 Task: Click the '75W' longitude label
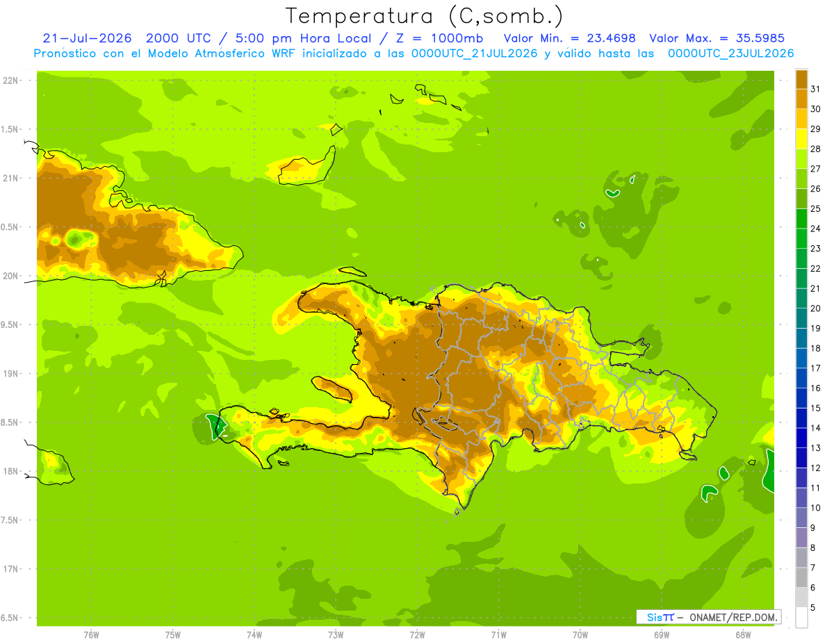pyautogui.click(x=173, y=635)
